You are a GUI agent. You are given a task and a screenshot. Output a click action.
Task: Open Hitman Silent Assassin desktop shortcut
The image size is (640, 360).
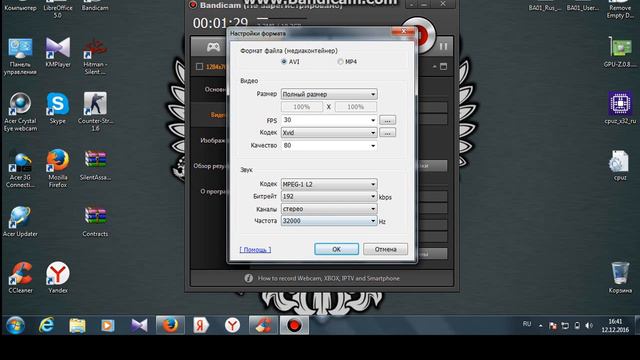pyautogui.click(x=95, y=56)
